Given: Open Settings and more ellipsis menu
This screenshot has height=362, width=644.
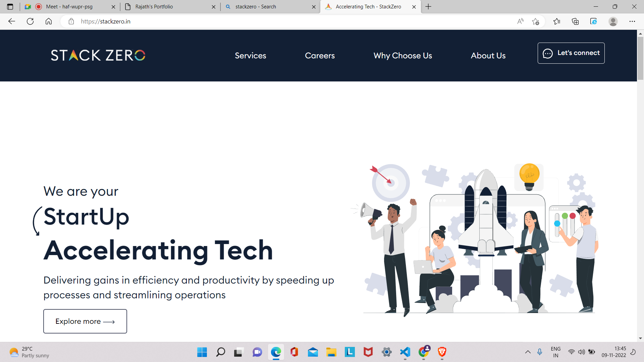Looking at the screenshot, I should point(632,21).
